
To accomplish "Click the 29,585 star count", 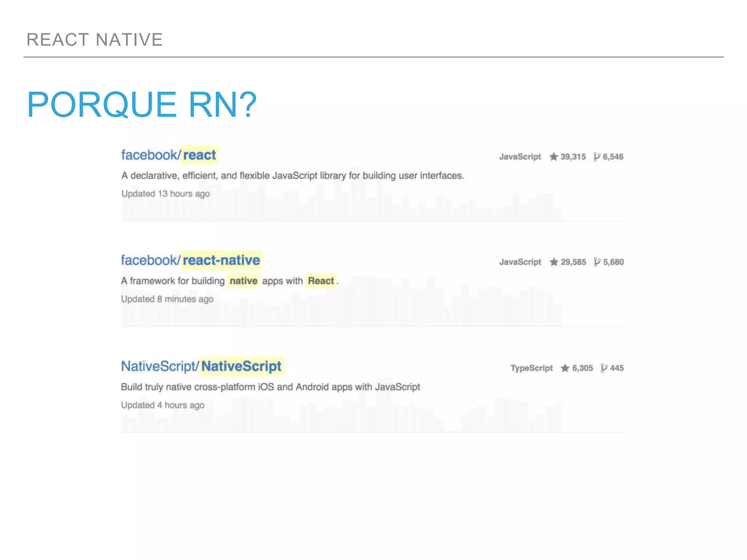I will click(x=573, y=262).
